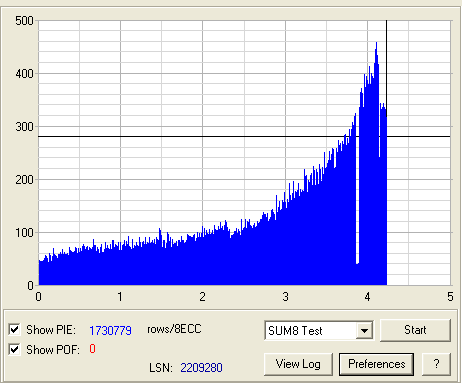The width and height of the screenshot is (462, 384).
Task: Click the white gap dip in blue graph
Action: pos(357,200)
